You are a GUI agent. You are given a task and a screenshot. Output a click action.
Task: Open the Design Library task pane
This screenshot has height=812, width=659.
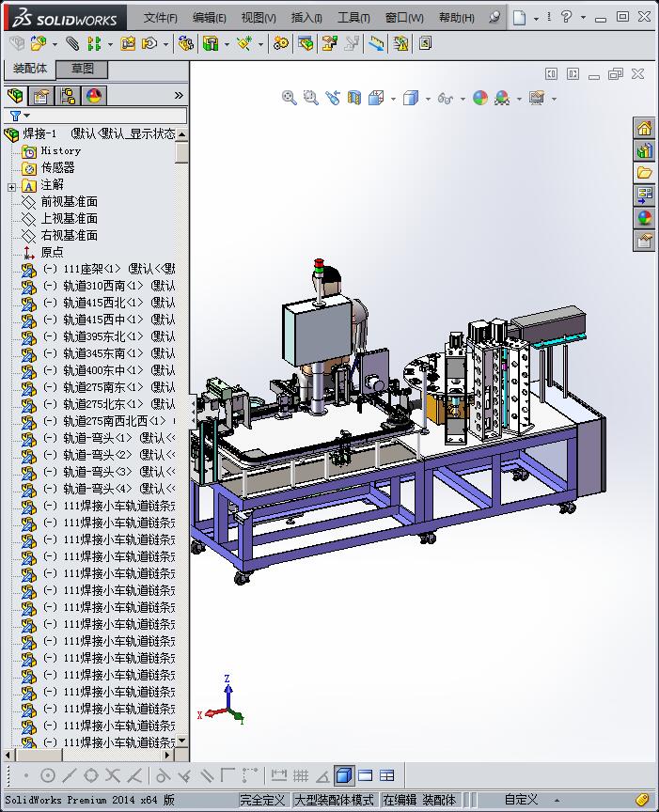coord(645,150)
